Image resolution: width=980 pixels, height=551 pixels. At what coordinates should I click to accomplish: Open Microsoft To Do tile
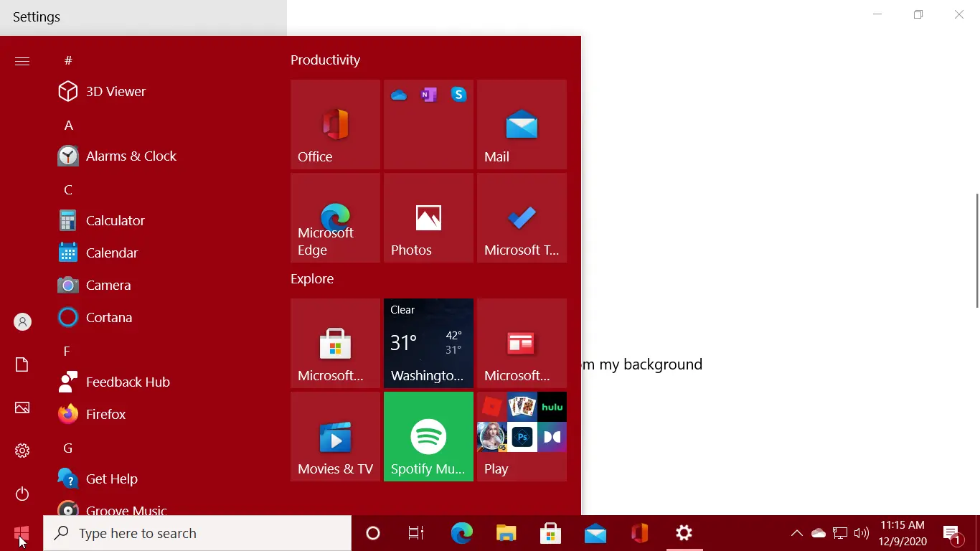tap(522, 217)
